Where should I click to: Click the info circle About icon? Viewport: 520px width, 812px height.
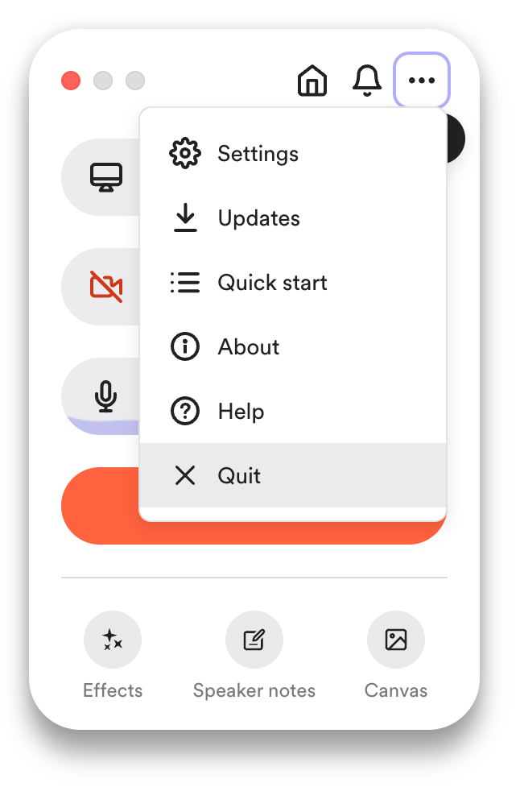(184, 347)
